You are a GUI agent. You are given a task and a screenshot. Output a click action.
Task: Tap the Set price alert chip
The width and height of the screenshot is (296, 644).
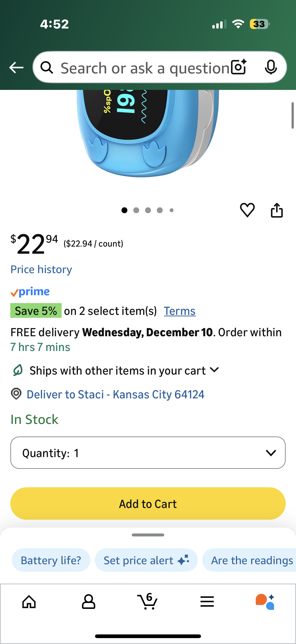point(146,560)
